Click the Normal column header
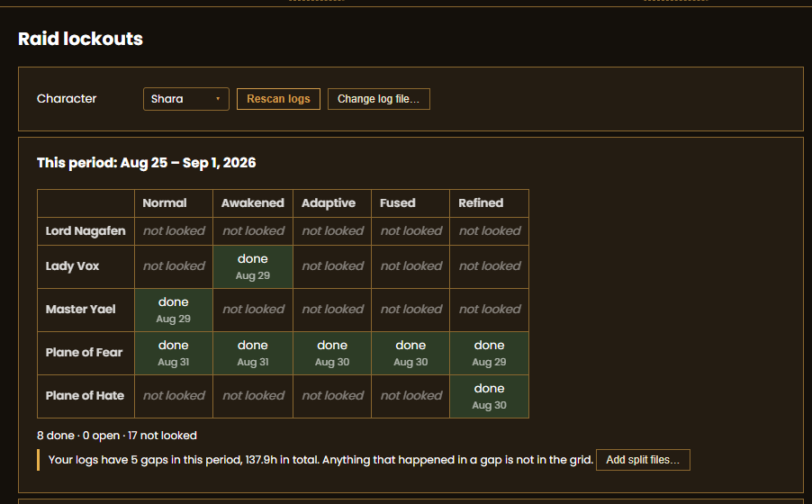812x504 pixels. [174, 203]
